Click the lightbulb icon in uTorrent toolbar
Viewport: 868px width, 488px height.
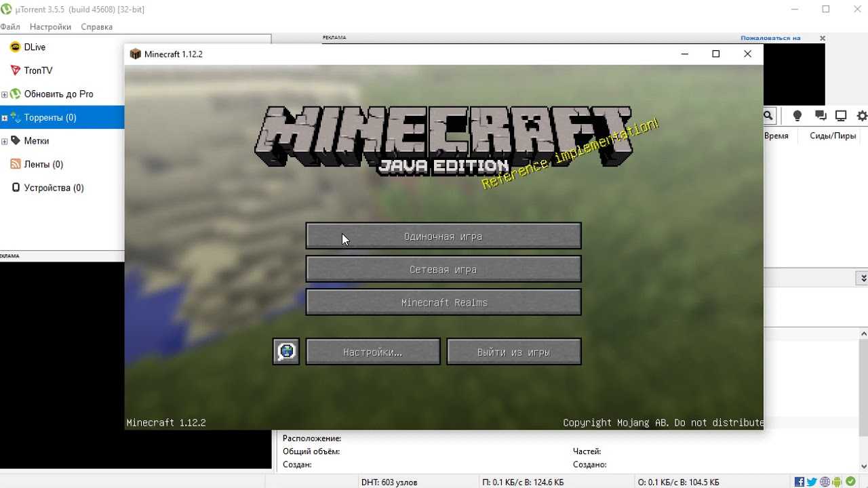click(x=797, y=116)
